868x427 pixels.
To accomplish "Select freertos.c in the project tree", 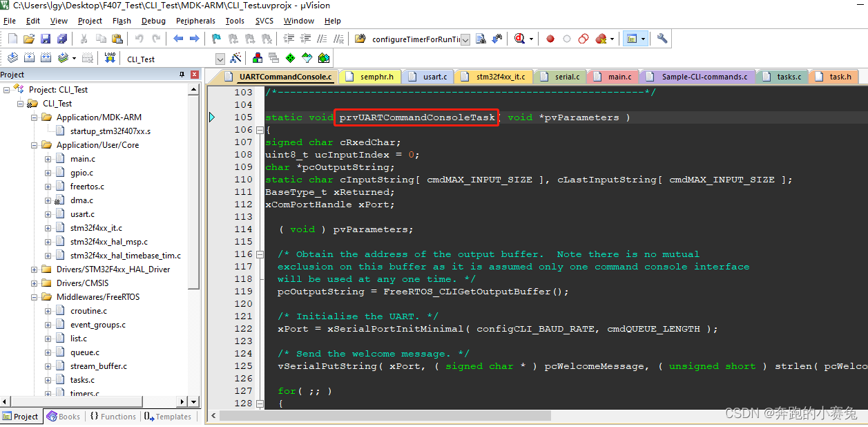I will click(87, 187).
